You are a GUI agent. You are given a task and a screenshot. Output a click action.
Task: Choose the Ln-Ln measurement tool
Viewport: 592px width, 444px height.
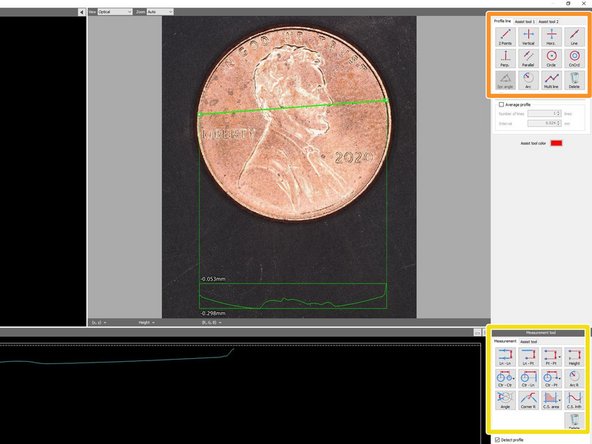coord(505,357)
